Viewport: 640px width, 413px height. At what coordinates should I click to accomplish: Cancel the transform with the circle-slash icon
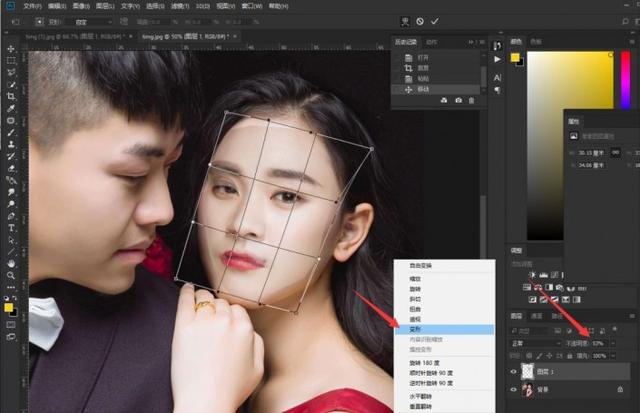pyautogui.click(x=420, y=21)
